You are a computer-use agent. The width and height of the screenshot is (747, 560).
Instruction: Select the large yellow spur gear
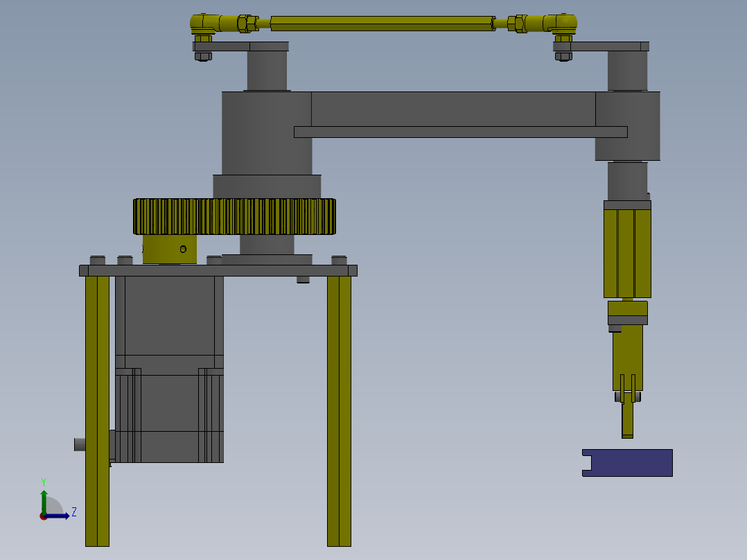pyautogui.click(x=234, y=216)
